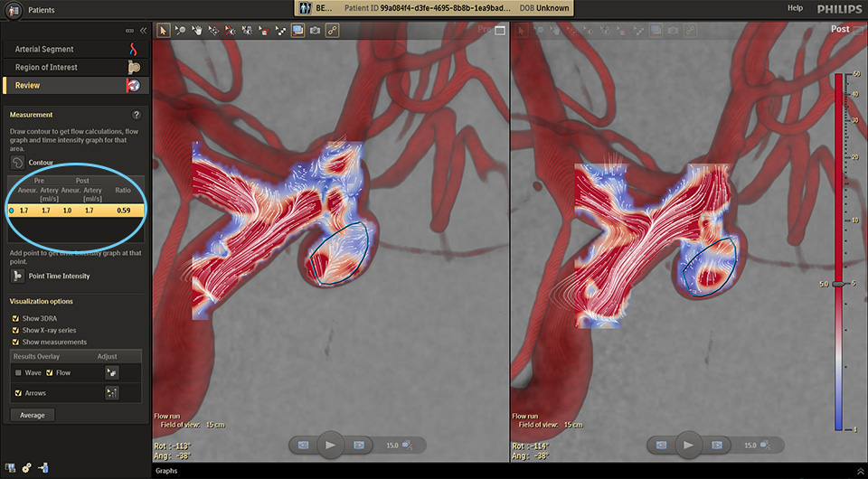The height and width of the screenshot is (479, 868).
Task: Open Patients list from top bar
Action: click(31, 8)
